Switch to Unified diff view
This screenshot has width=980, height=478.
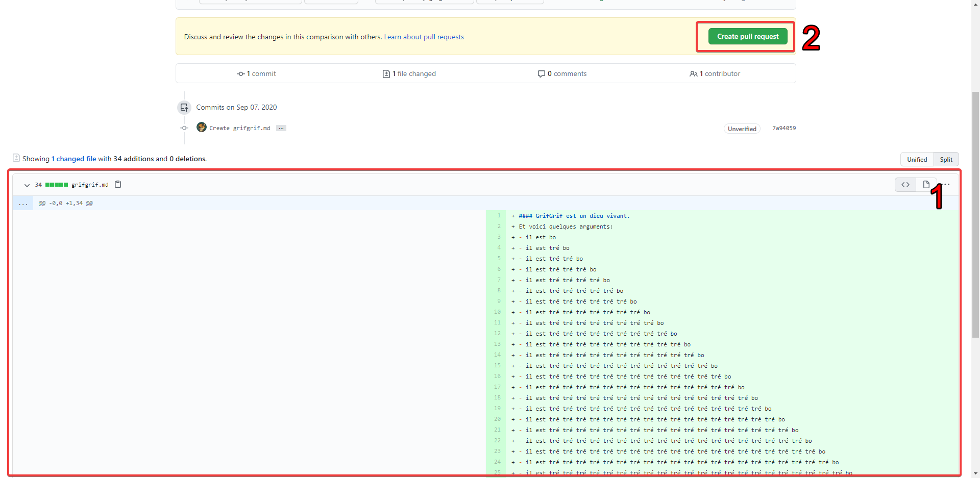coord(917,159)
